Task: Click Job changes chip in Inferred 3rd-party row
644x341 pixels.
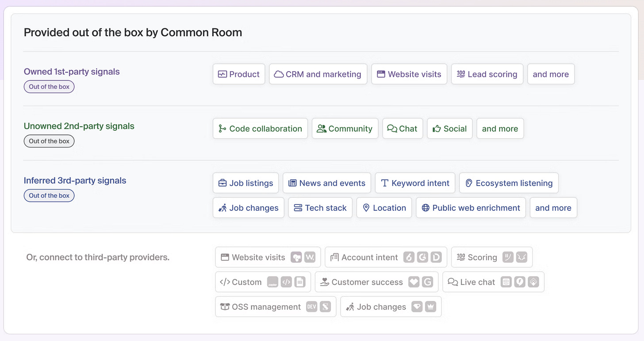Action: click(248, 208)
